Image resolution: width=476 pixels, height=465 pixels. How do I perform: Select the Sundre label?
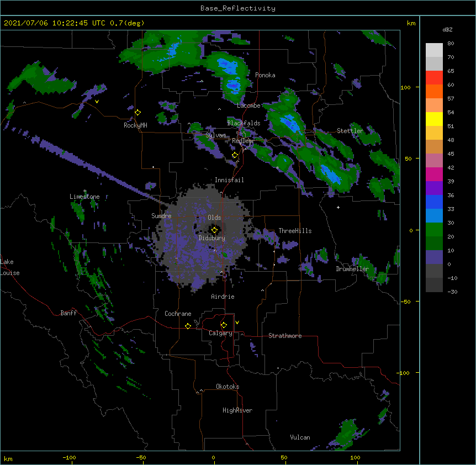161,216
